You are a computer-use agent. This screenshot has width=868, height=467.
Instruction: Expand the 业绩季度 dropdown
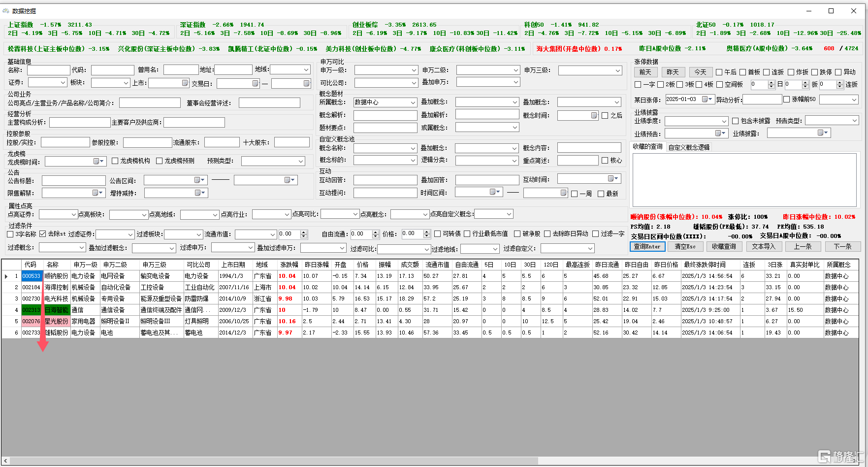pyautogui.click(x=724, y=121)
